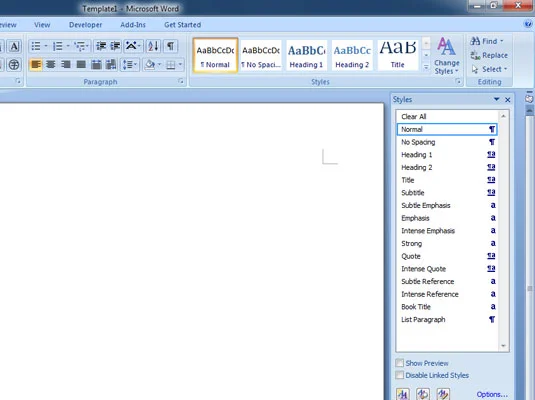Click the Sort icon
535x400 pixels.
[x=153, y=46]
